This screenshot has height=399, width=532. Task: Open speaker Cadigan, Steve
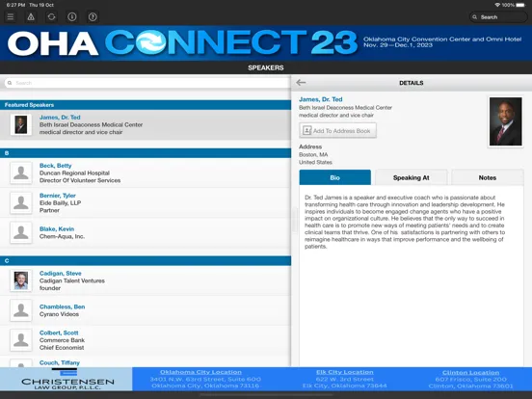click(146, 280)
